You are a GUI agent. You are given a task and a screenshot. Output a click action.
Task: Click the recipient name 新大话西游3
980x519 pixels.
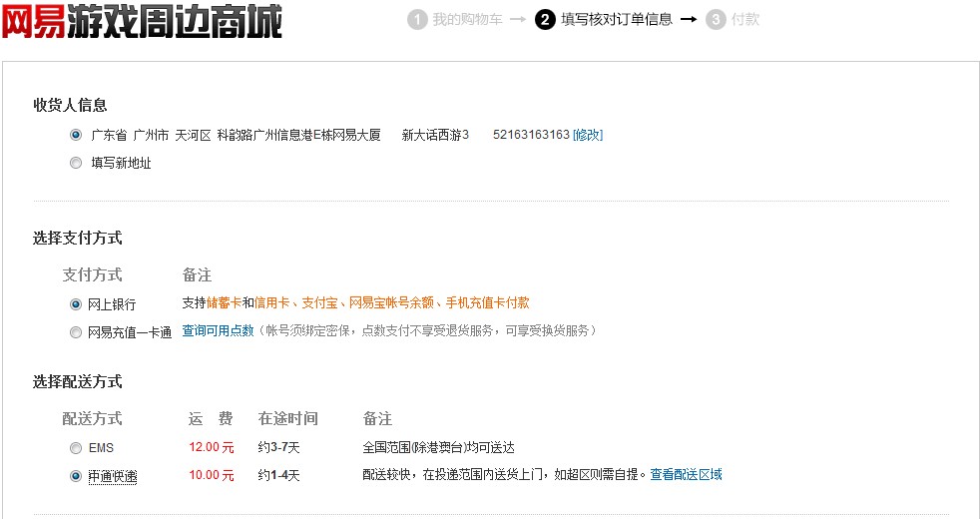click(435, 135)
